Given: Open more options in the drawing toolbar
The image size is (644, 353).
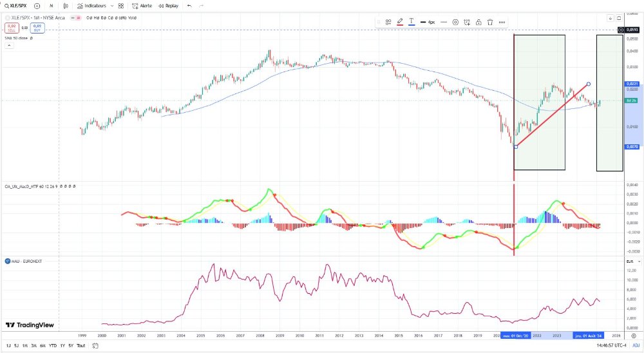Looking at the screenshot, I should tap(502, 22).
